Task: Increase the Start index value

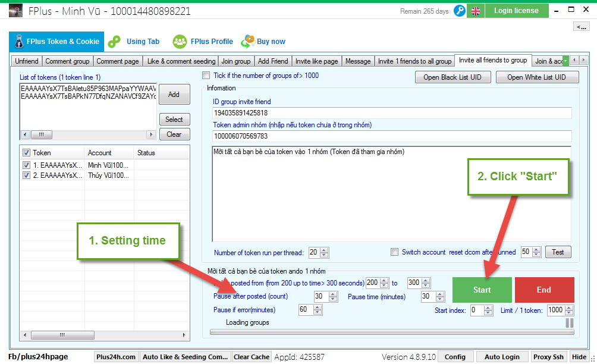Action: (489, 308)
